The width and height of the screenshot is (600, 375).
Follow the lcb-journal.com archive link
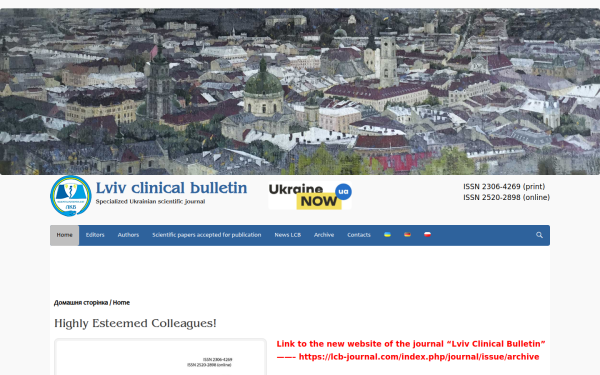pos(419,357)
